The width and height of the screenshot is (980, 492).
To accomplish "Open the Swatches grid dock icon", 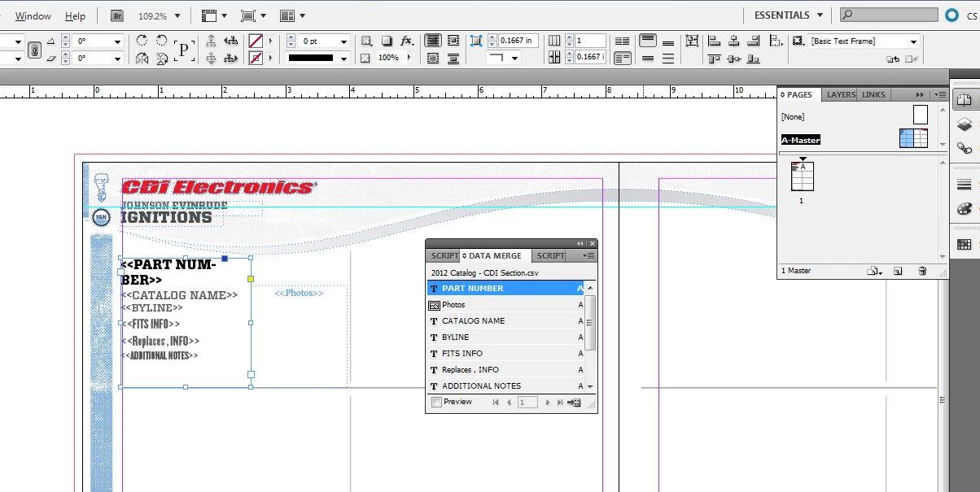I will coord(964,244).
